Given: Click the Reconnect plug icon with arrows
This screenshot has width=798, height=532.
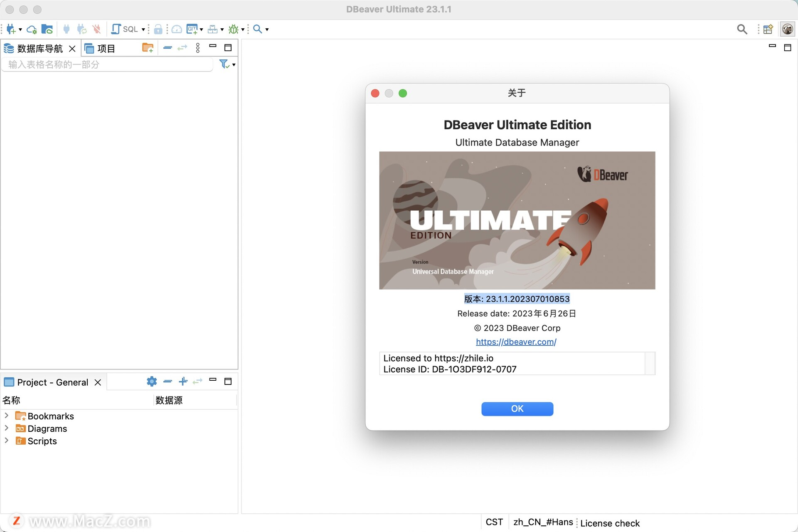Looking at the screenshot, I should click(82, 29).
